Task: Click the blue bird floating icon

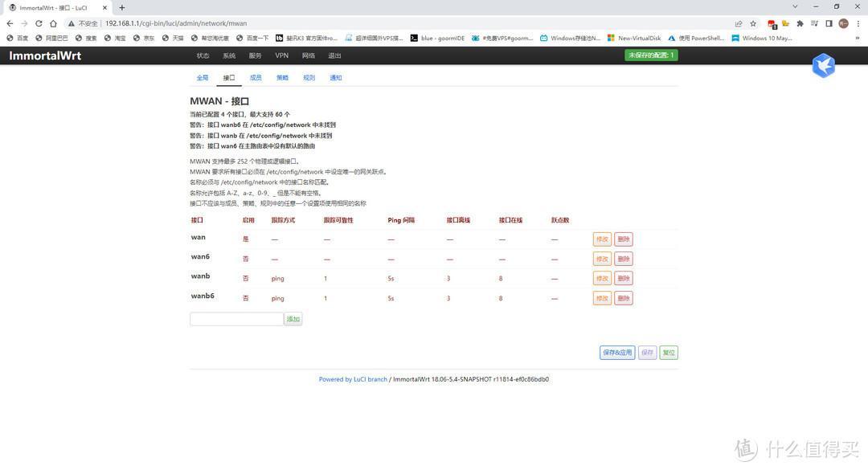Action: pos(824,65)
